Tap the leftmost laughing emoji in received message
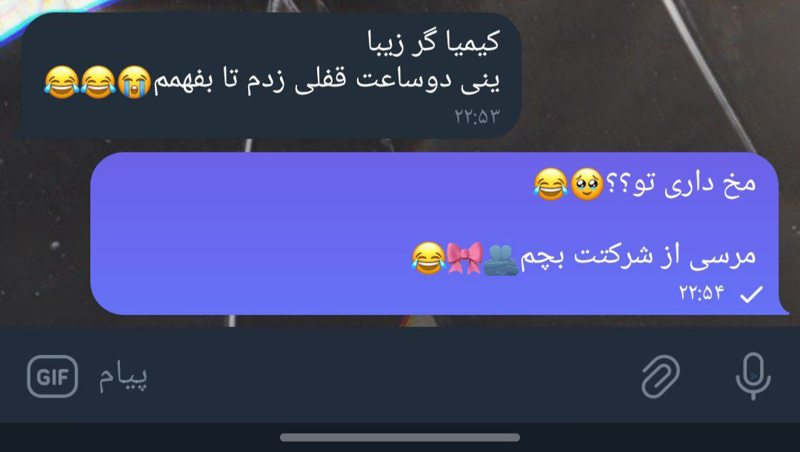Image resolution: width=800 pixels, height=452 pixels. point(62,82)
